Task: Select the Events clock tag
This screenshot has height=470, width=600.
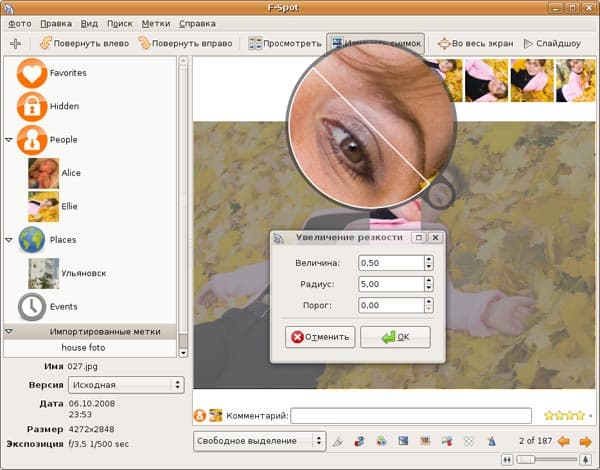Action: click(x=32, y=307)
